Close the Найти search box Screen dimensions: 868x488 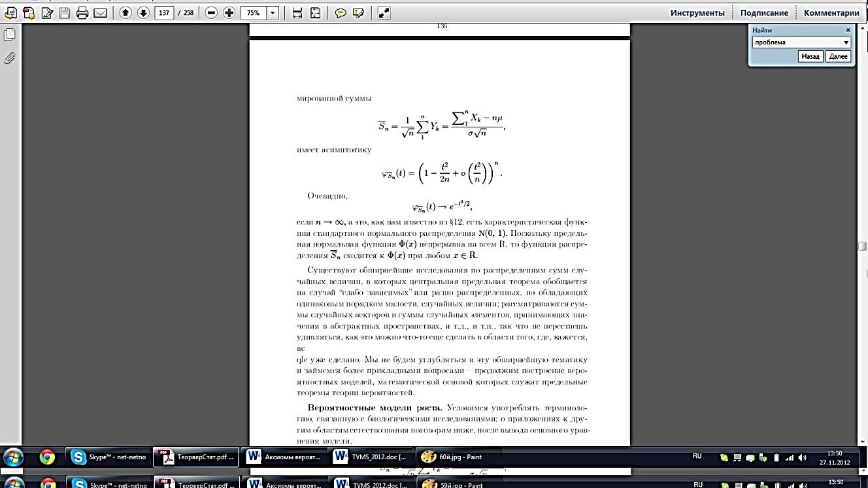[848, 30]
